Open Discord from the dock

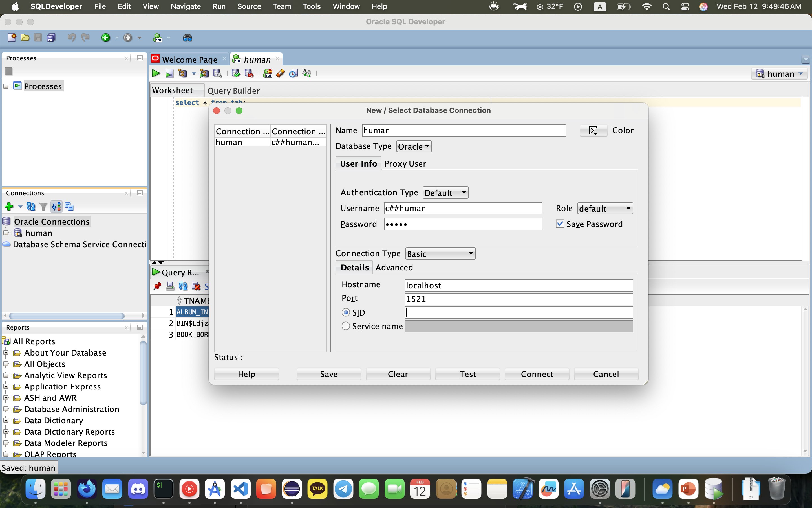[138, 489]
